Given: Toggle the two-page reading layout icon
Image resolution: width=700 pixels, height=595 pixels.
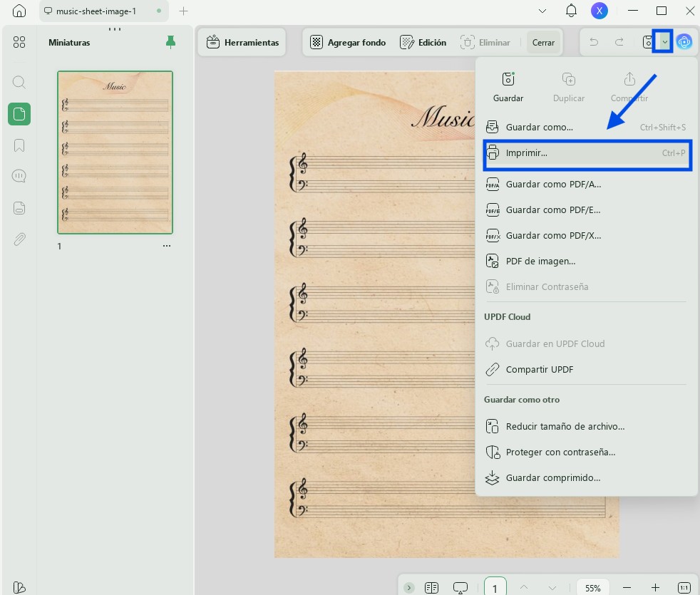Looking at the screenshot, I should click(431, 588).
